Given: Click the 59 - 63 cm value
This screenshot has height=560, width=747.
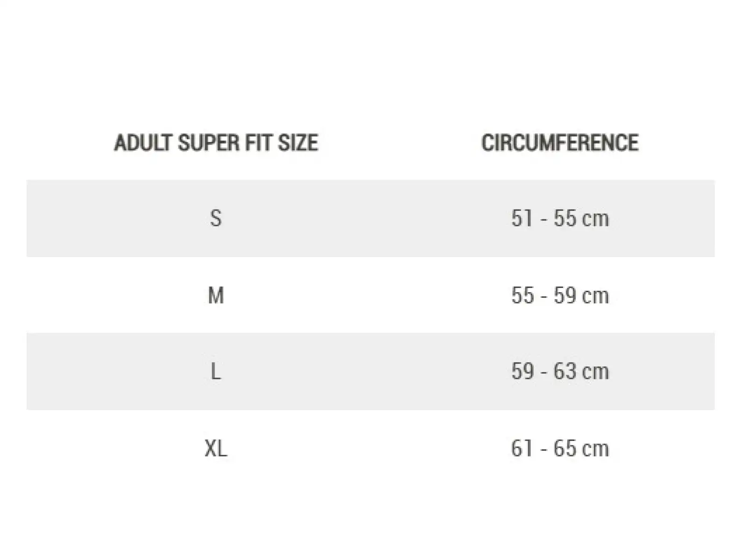Looking at the screenshot, I should (560, 372).
